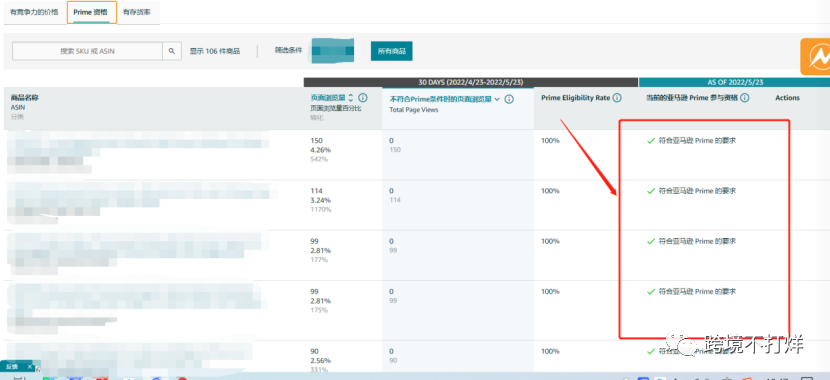The height and width of the screenshot is (380, 830).
Task: Toggle sort arrows on 页面浏览量 column
Action: (x=350, y=98)
